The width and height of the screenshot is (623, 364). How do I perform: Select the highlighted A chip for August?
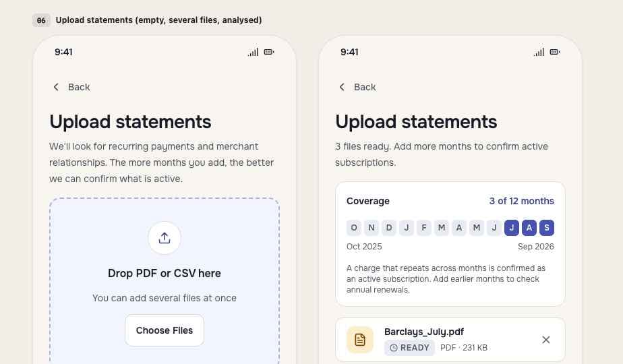click(x=529, y=228)
